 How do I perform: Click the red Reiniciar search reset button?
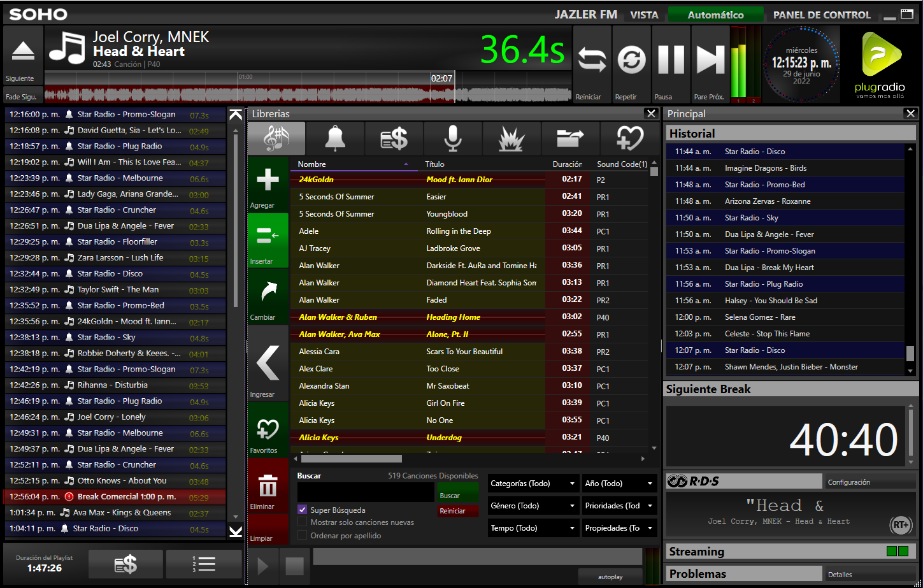(457, 511)
